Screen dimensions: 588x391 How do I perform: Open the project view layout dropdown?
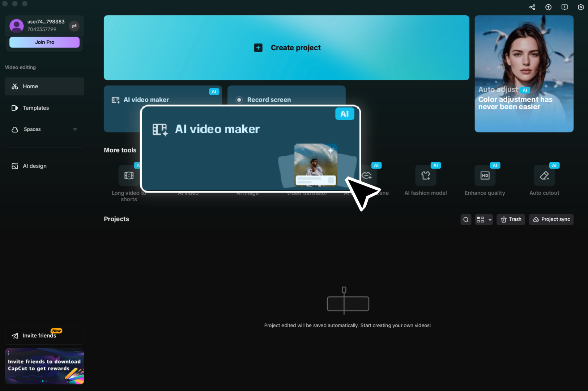(483, 219)
